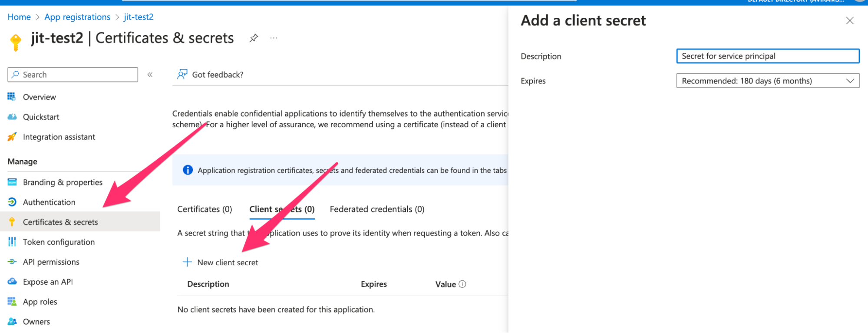Image resolution: width=868 pixels, height=333 pixels.
Task: Collapse the sidebar with double chevron
Action: (150, 74)
